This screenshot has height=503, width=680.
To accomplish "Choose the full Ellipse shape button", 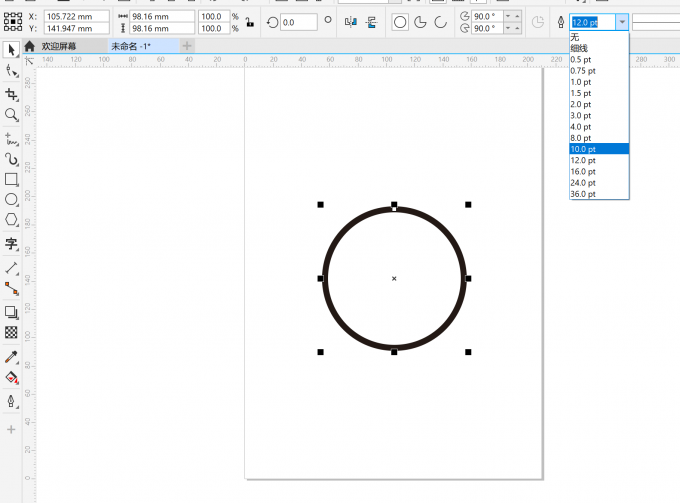I will point(400,22).
